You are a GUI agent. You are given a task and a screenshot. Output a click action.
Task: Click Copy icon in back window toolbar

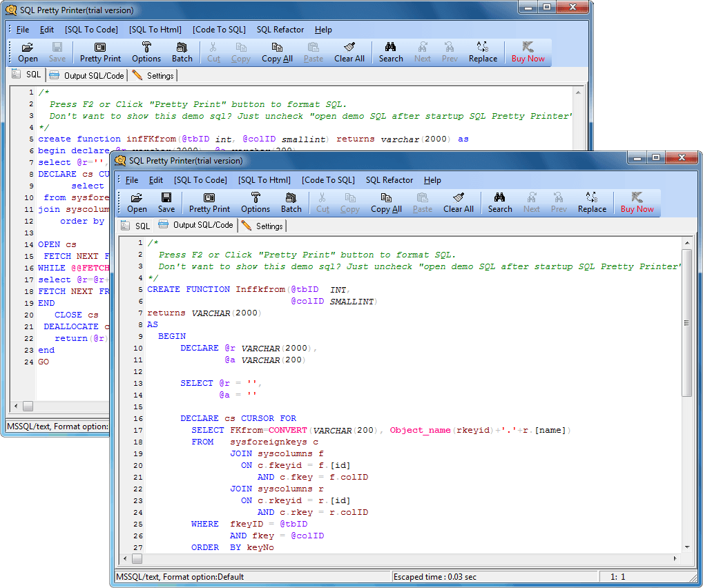[x=241, y=52]
